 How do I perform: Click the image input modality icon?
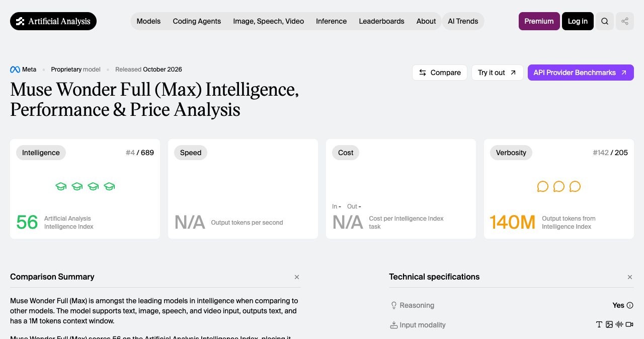click(x=609, y=325)
